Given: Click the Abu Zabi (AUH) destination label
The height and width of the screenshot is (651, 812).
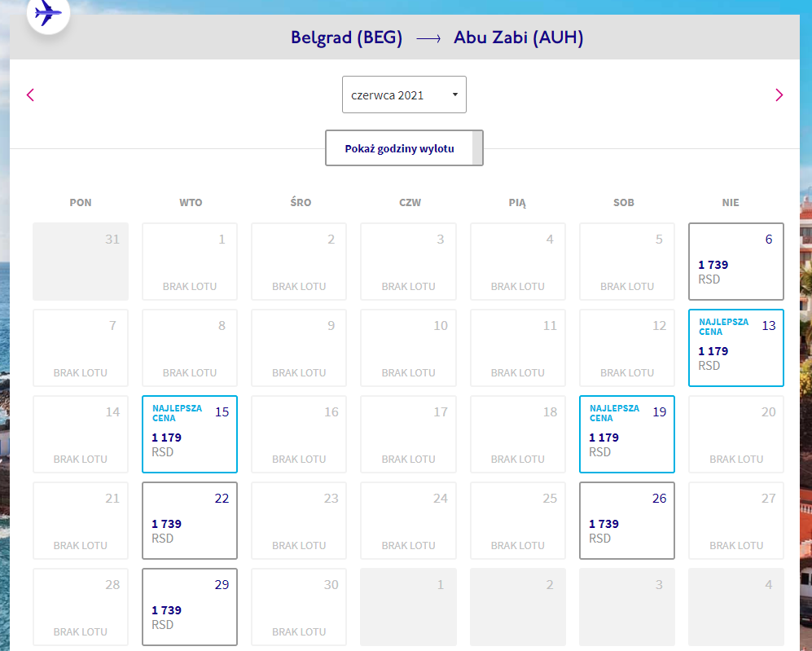Looking at the screenshot, I should click(518, 37).
